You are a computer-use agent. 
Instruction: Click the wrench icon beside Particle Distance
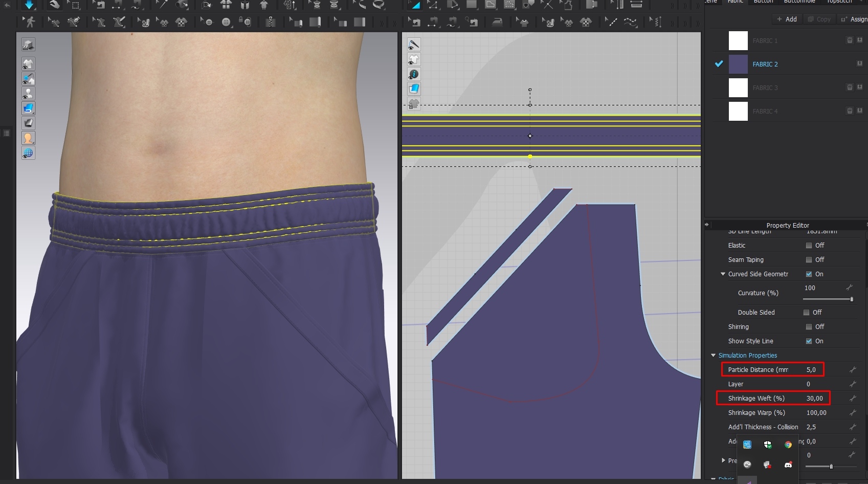[x=853, y=369]
